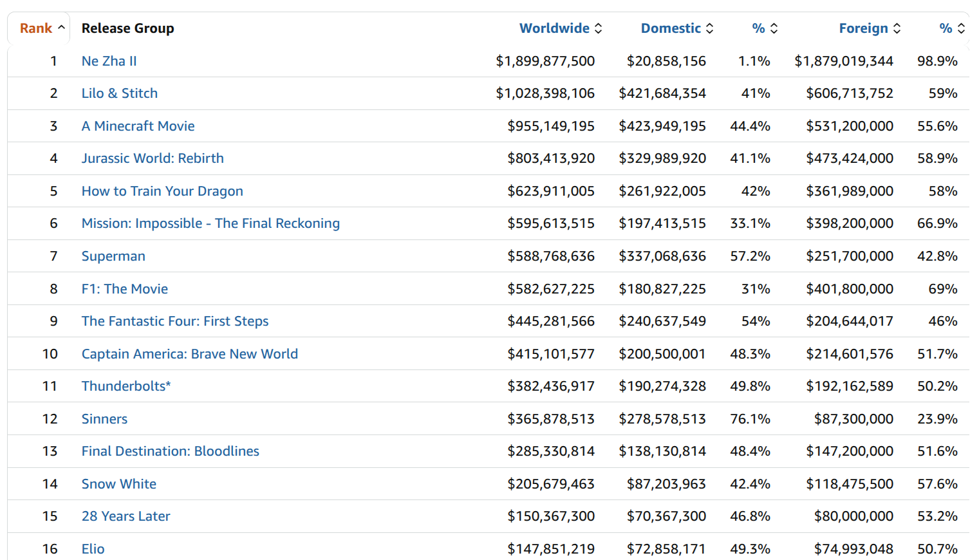Sort the table by Domestic gross

677,28
